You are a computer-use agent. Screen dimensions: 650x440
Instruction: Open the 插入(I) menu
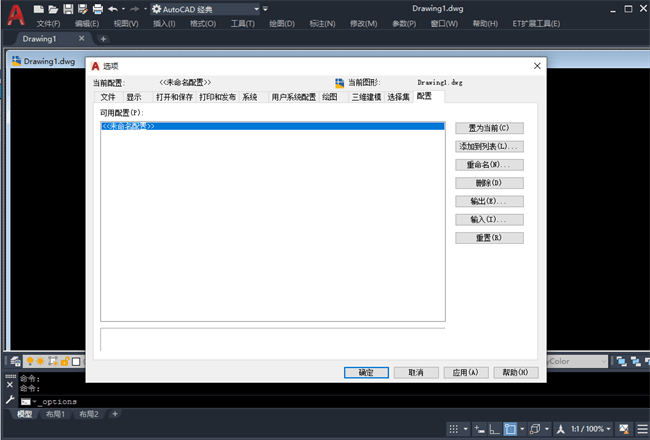pyautogui.click(x=164, y=24)
